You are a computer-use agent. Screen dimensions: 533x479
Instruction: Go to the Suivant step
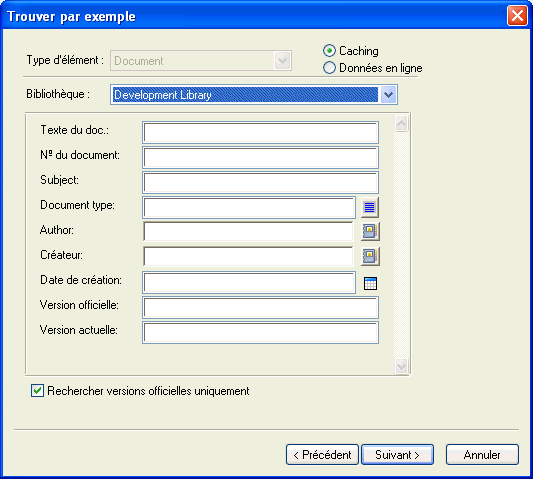[397, 455]
